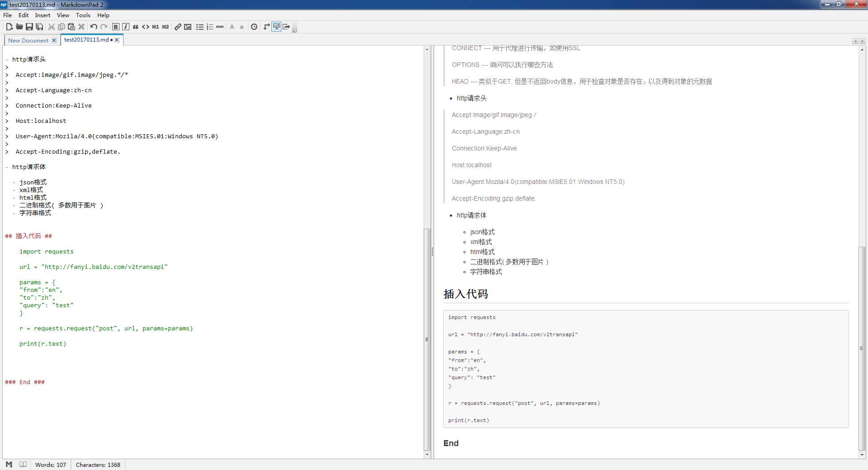
Task: Toggle the live preview pane
Action: pos(276,27)
